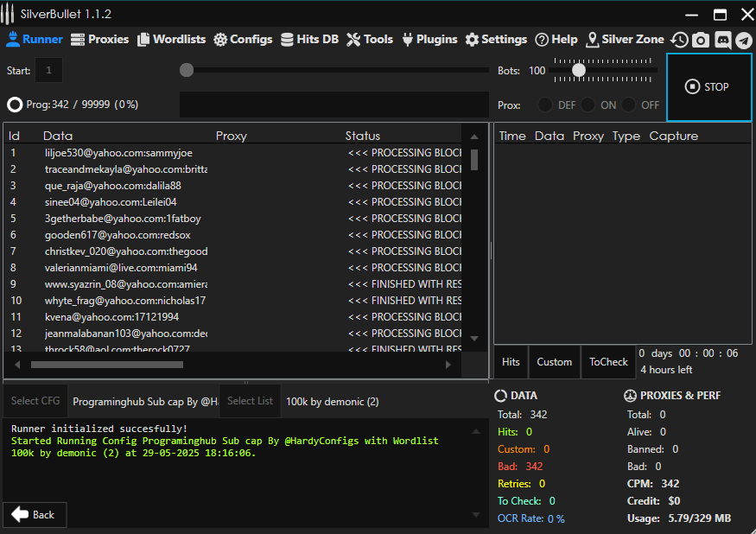Click the Telegram paper plane icon

point(743,40)
